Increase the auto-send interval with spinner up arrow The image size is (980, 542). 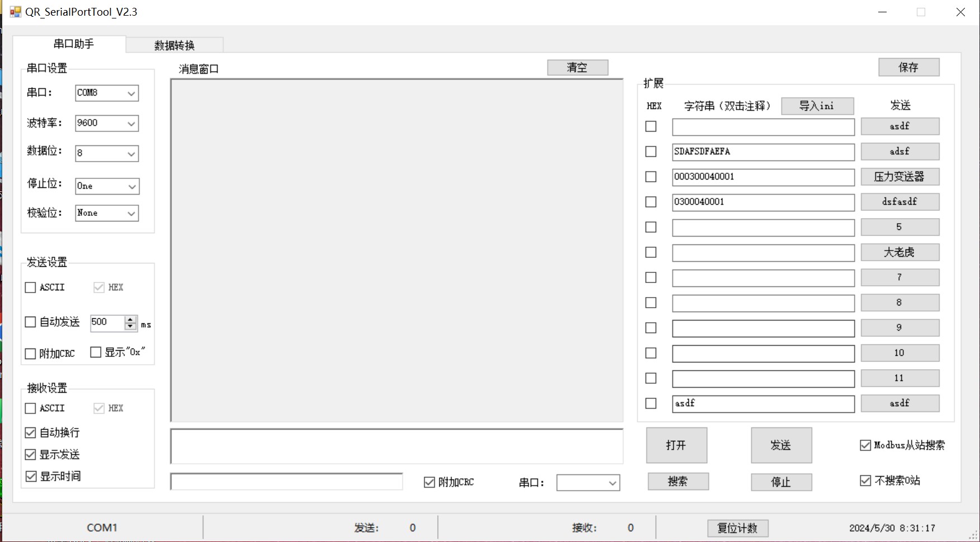pyautogui.click(x=130, y=319)
